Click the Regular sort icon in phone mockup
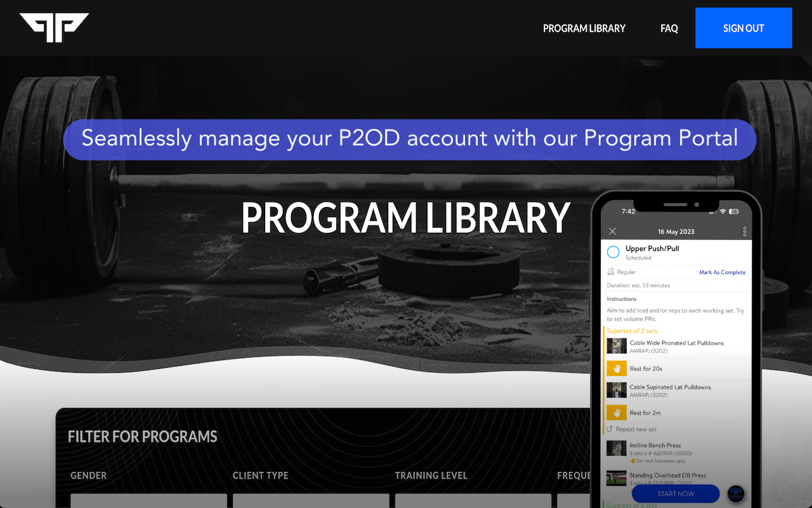 [610, 272]
